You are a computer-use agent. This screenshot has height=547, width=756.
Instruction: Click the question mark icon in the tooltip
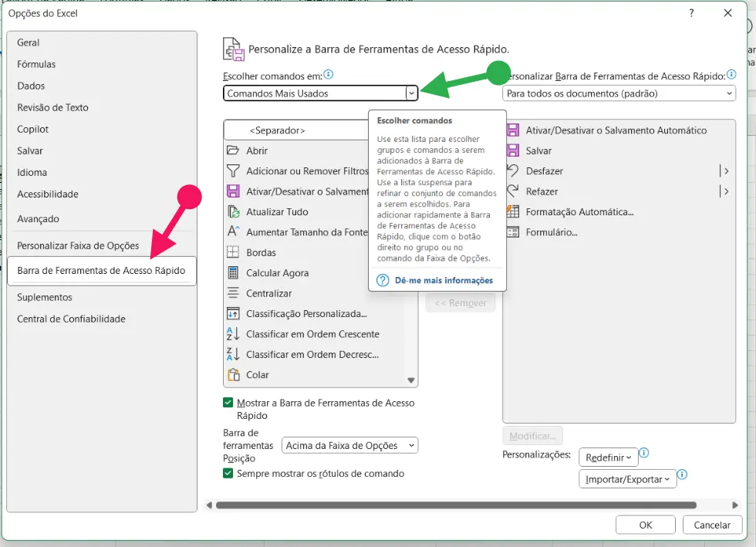tap(383, 280)
